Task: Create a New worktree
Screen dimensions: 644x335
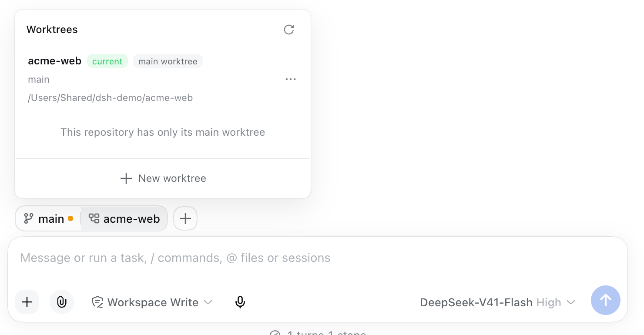Action: [x=163, y=178]
